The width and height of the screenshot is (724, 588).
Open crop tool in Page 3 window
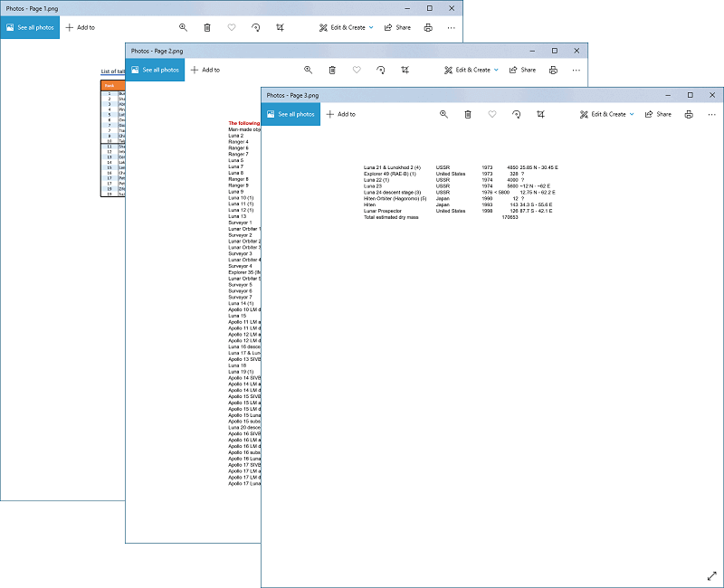[x=540, y=114]
